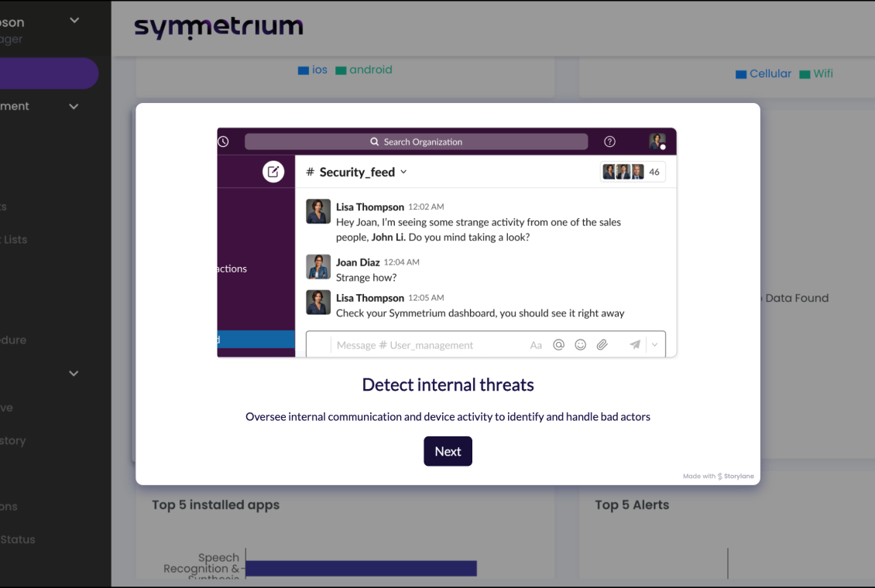
Task: Click Joan Diaz's avatar
Action: [318, 266]
